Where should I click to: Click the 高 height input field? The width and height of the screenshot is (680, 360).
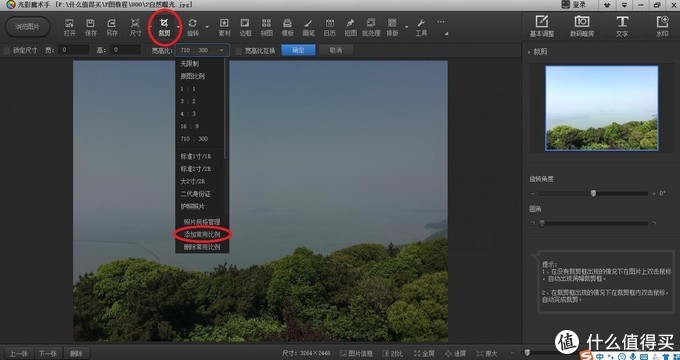[x=125, y=50]
